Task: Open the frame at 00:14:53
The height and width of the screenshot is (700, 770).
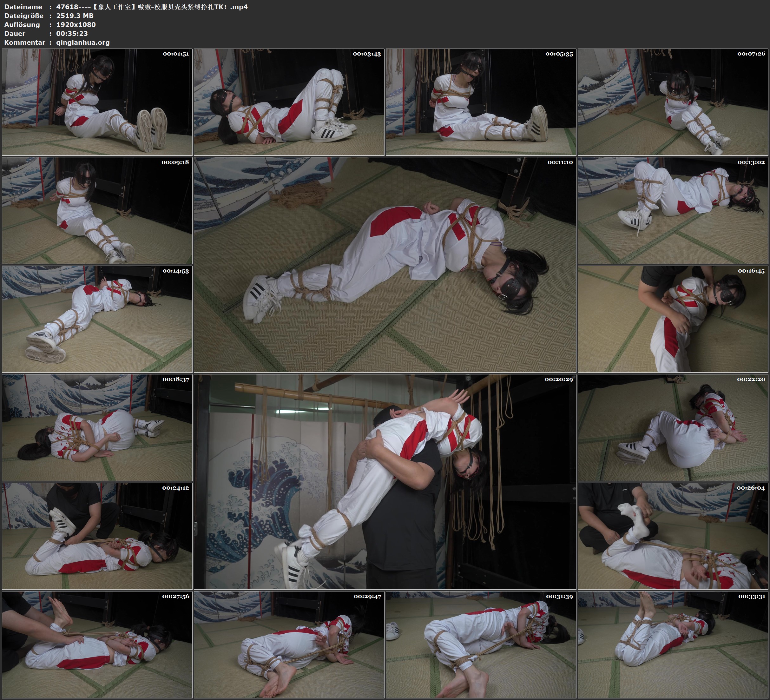Action: tap(97, 319)
